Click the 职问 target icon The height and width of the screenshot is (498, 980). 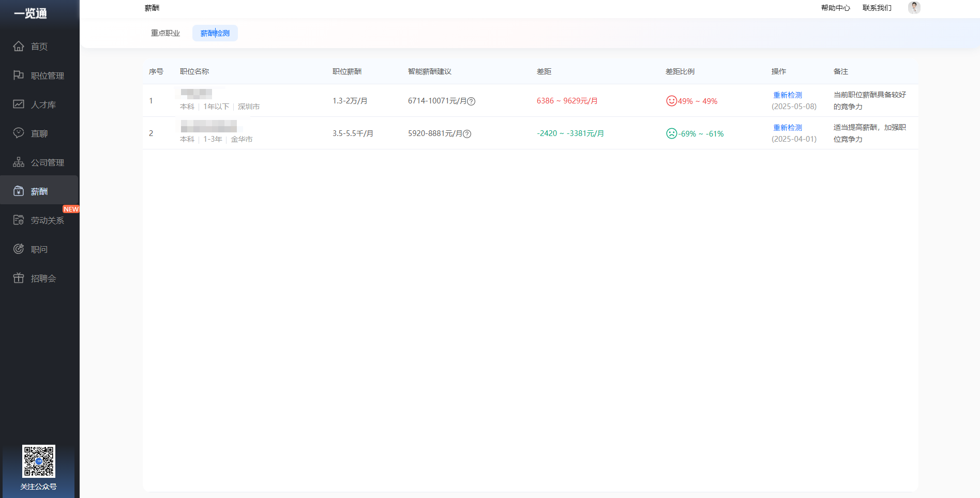pyautogui.click(x=19, y=249)
